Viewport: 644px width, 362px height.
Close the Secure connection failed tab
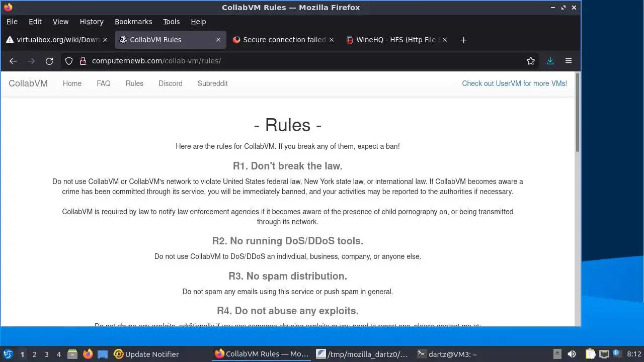332,40
